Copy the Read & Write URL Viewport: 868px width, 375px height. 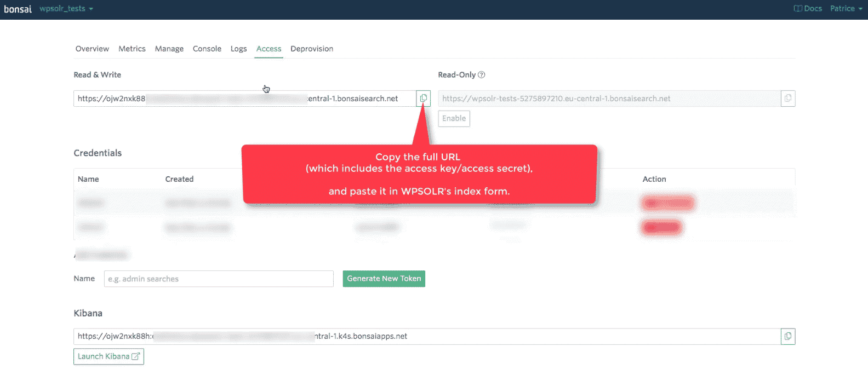click(424, 99)
